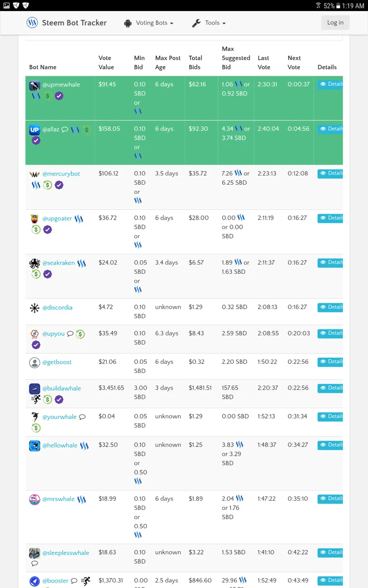Click the comment bubble icon under @sleeplesswhale
The width and height of the screenshot is (368, 588).
pyautogui.click(x=34, y=564)
